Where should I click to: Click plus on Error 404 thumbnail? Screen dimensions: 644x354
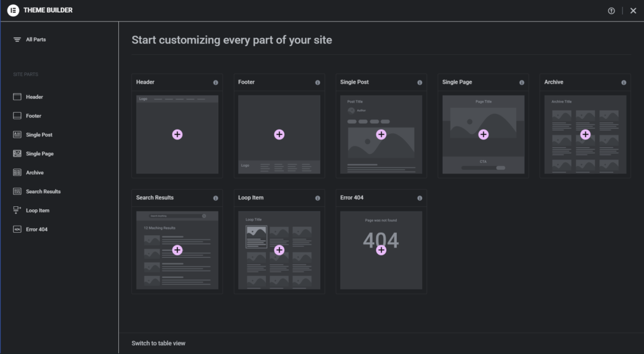click(381, 250)
